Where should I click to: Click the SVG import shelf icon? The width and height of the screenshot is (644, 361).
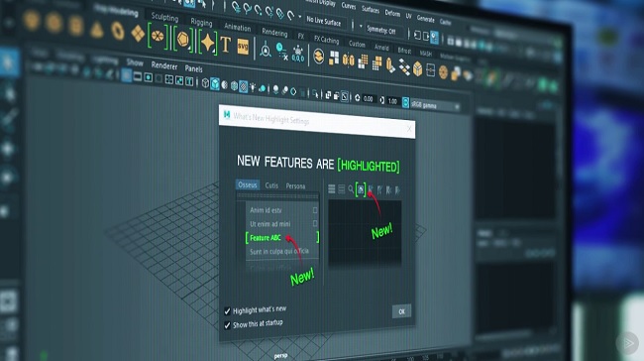[243, 47]
